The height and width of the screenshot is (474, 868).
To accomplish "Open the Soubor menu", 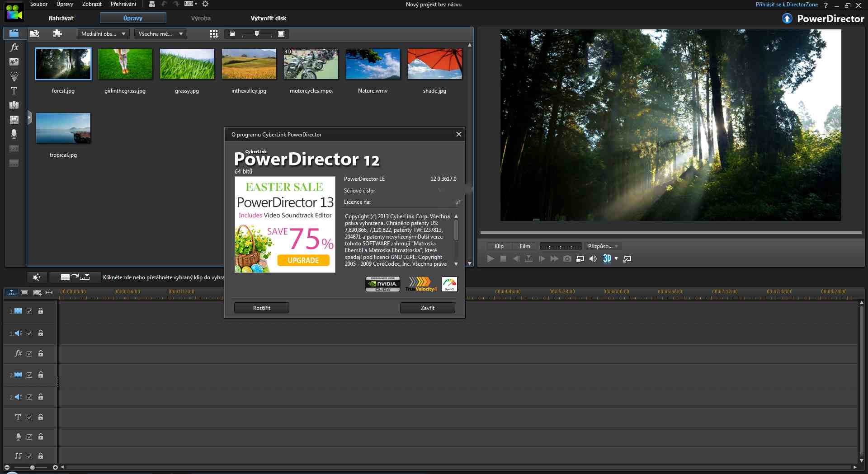I will 39,4.
